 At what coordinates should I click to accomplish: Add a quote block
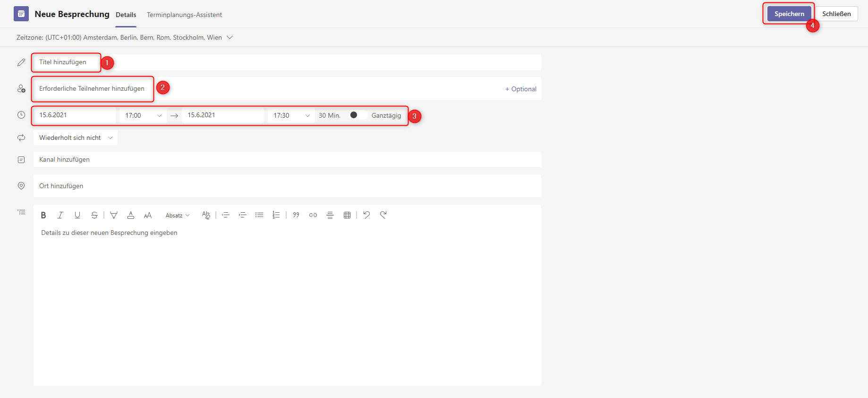coord(296,215)
